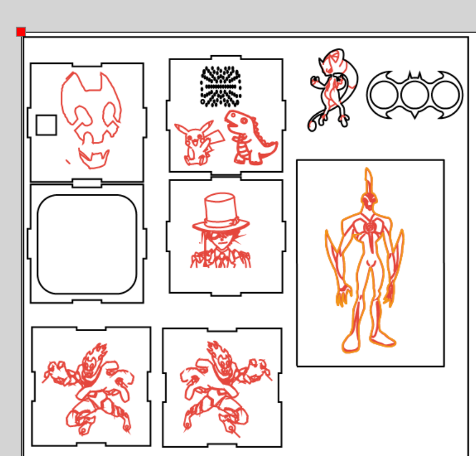Click the black dotted oval pattern

[x=221, y=87]
